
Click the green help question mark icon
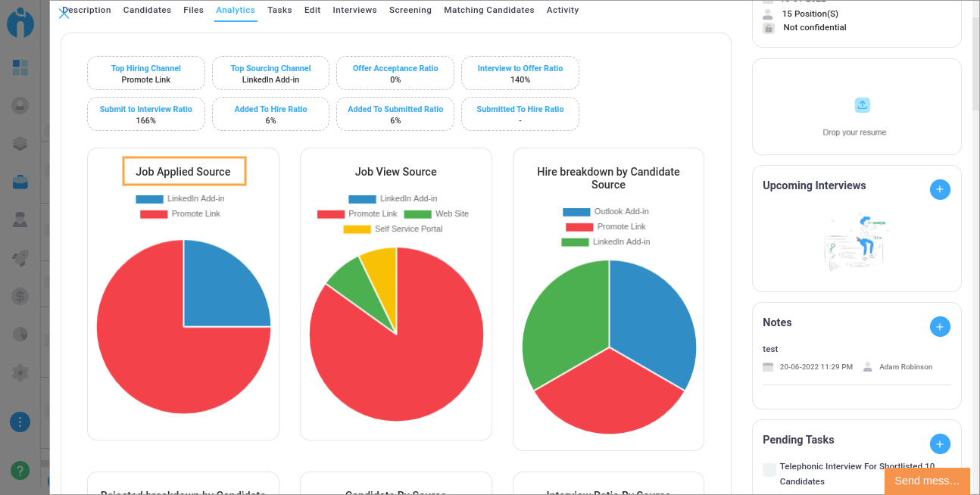click(20, 470)
